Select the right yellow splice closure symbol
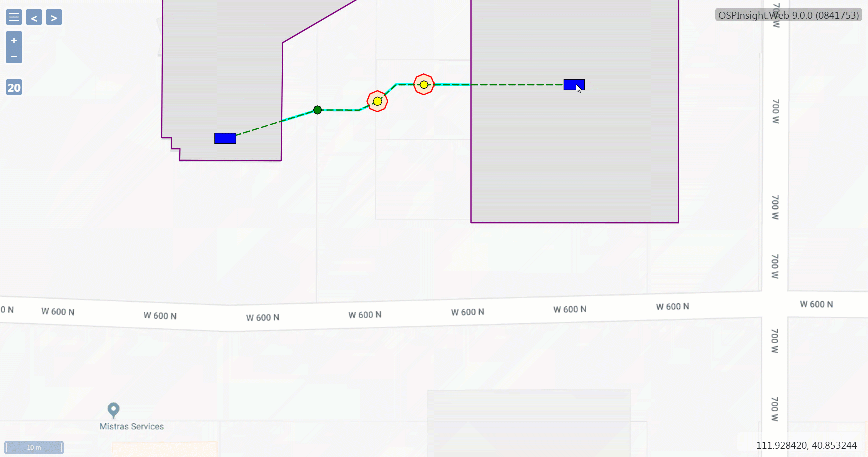The width and height of the screenshot is (868, 457). coord(423,84)
